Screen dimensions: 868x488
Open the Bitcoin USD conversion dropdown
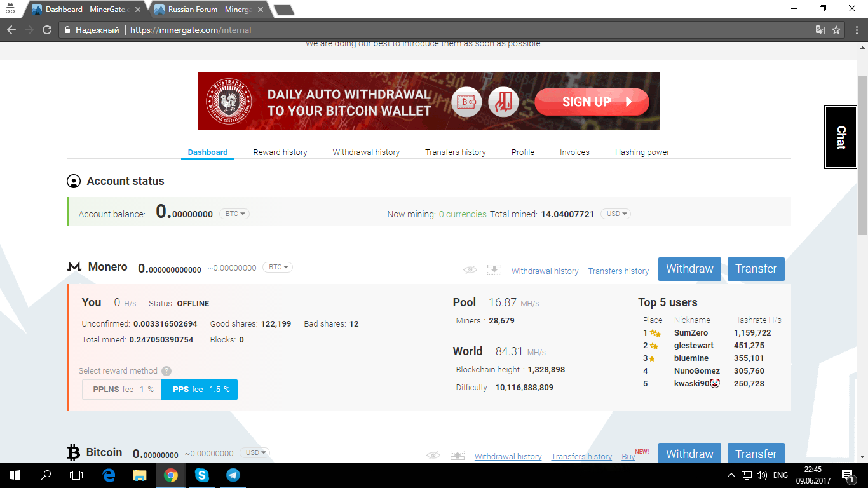coord(255,452)
